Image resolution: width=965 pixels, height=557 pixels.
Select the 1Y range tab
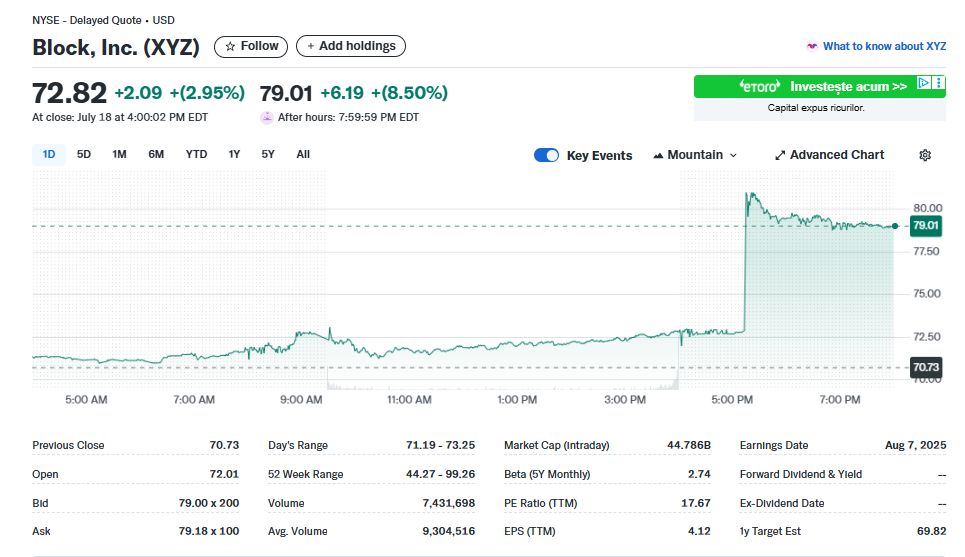pyautogui.click(x=234, y=154)
